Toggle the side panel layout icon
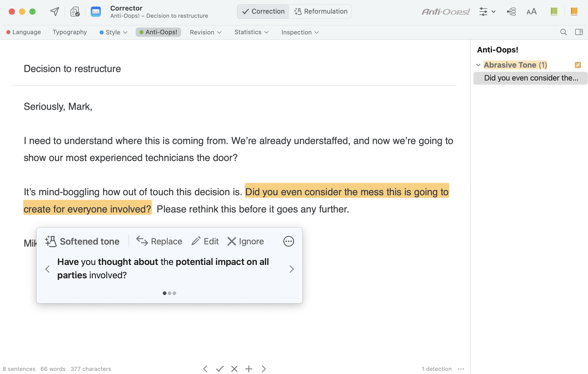 coord(579,32)
